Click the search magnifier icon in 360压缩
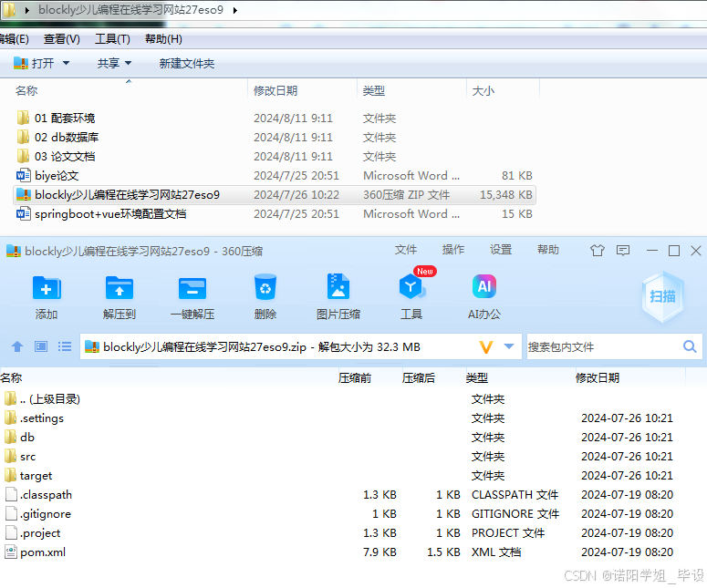Image resolution: width=707 pixels, height=588 pixels. (x=690, y=346)
